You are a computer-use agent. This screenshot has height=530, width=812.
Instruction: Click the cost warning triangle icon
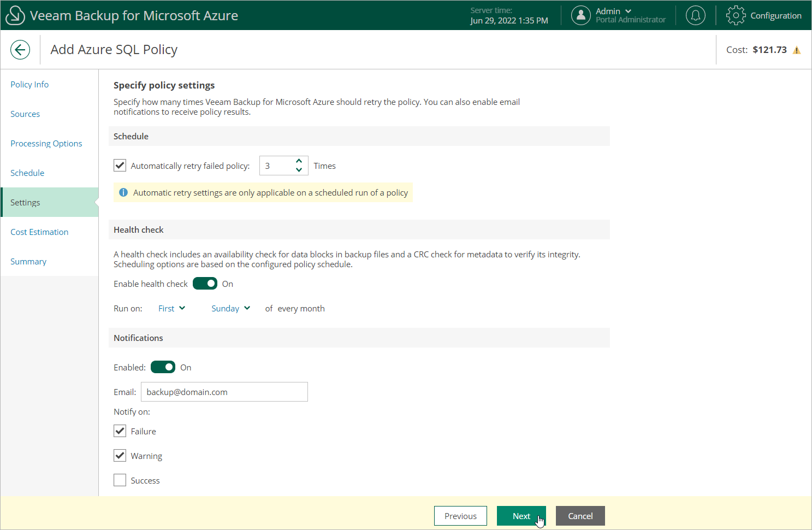coord(797,50)
